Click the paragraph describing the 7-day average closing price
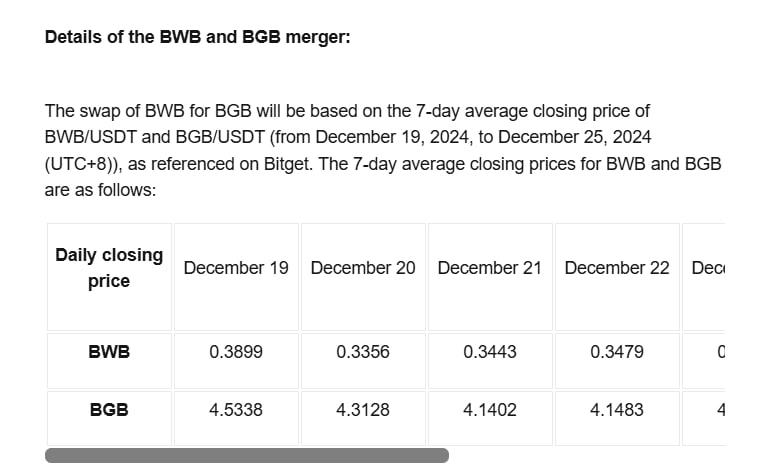Screen dimensions: 774x474 click(x=383, y=150)
